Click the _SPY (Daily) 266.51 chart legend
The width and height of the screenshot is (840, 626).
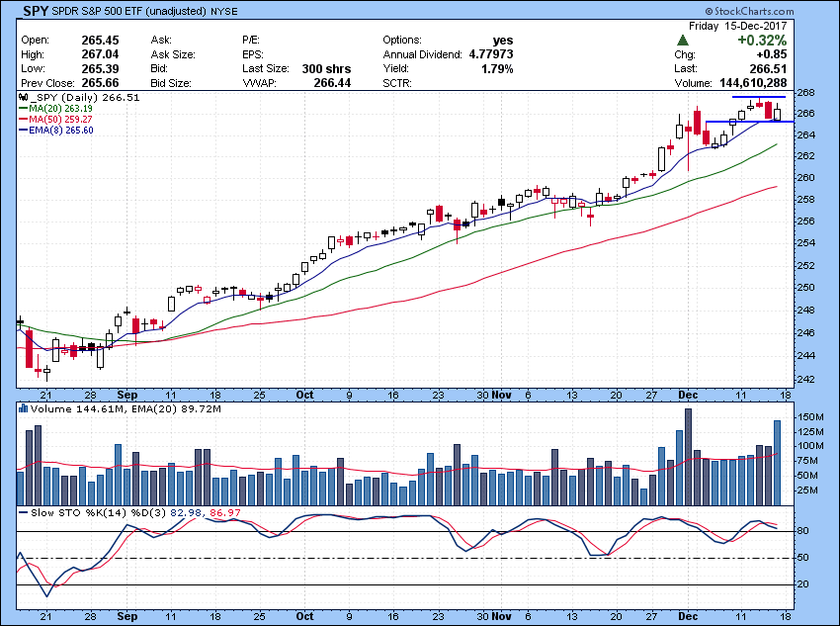(x=85, y=98)
